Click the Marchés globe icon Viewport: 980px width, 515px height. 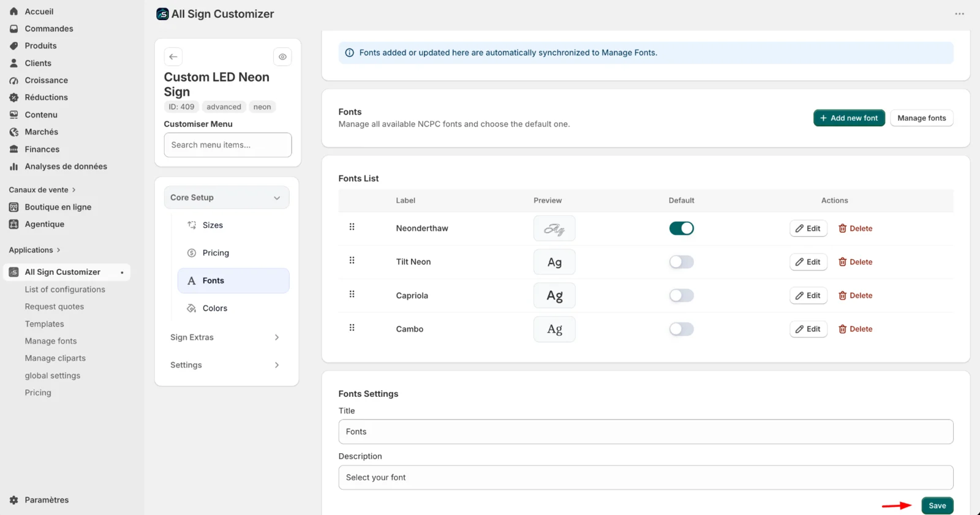point(13,132)
